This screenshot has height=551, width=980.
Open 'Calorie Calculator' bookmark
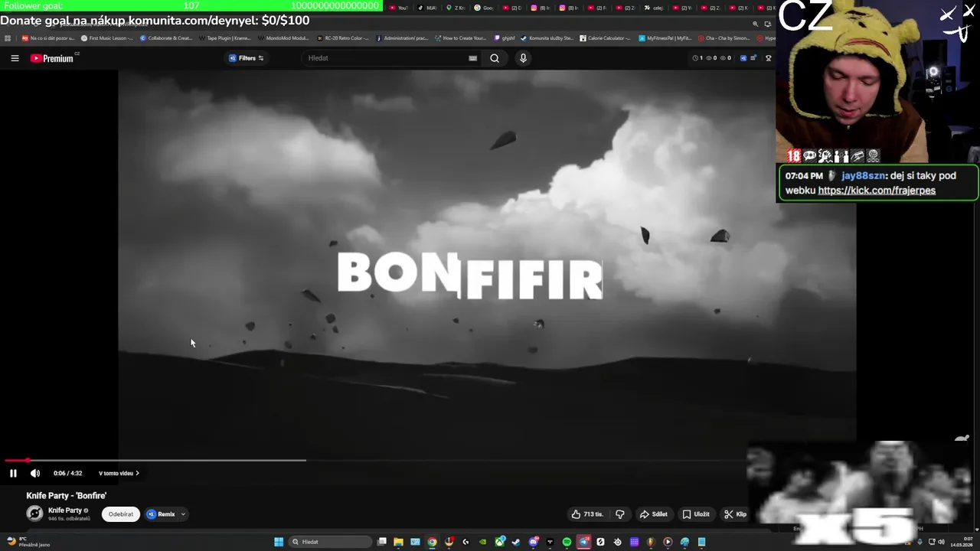[605, 37]
